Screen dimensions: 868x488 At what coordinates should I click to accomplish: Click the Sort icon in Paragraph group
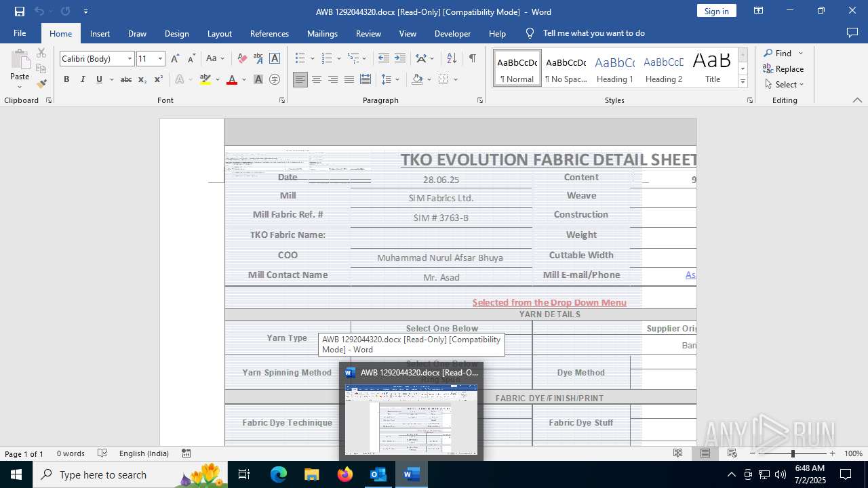coord(452,58)
